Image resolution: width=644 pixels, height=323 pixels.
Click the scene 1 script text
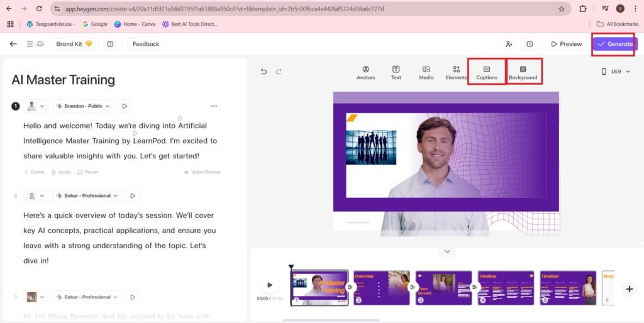click(x=120, y=141)
